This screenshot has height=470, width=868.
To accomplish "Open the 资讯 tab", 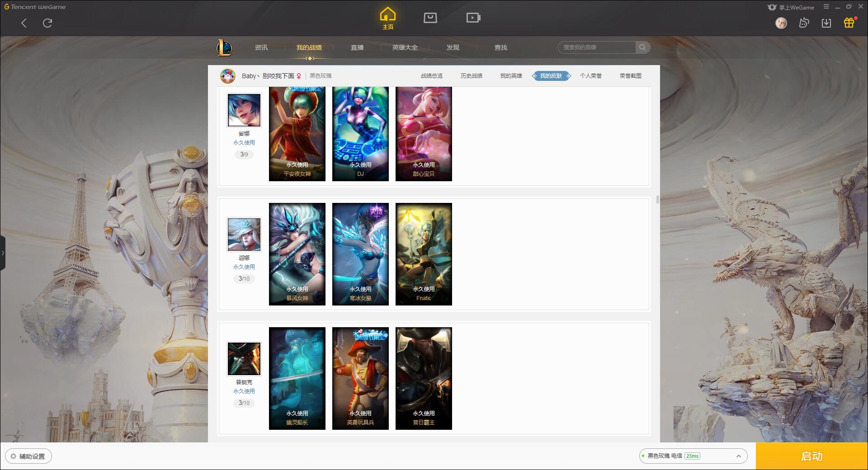I will tap(261, 47).
